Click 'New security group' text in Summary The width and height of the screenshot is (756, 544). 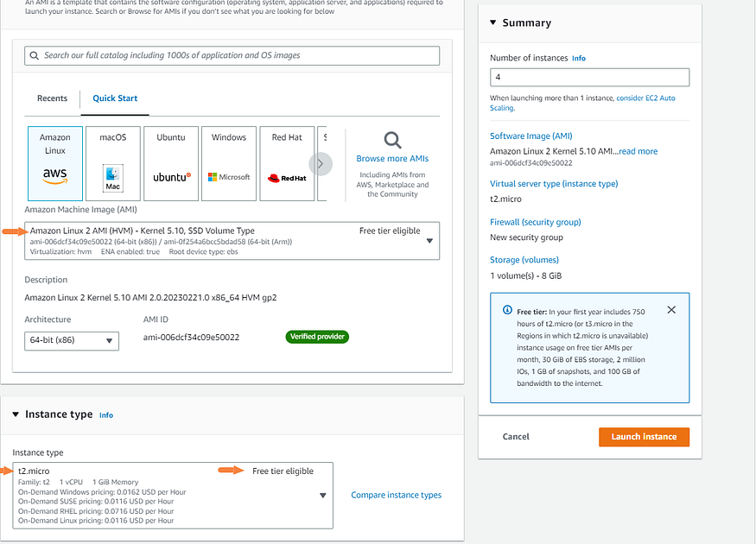click(526, 237)
